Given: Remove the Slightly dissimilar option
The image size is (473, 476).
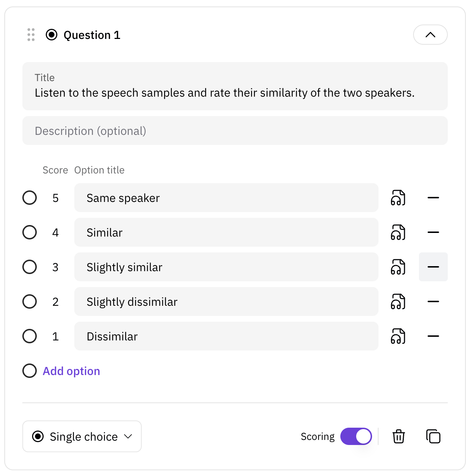Looking at the screenshot, I should pos(433,301).
